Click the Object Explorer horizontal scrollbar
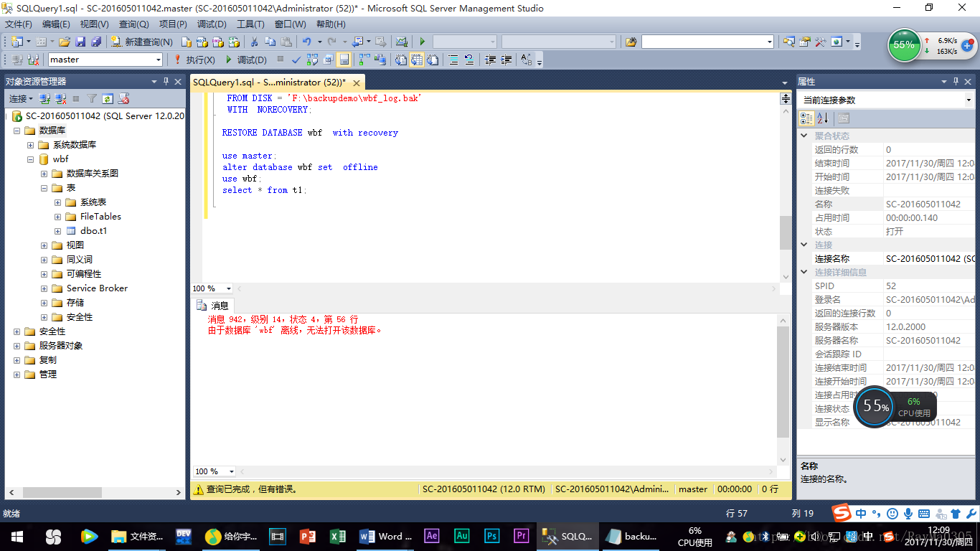The width and height of the screenshot is (980, 551). (x=94, y=493)
